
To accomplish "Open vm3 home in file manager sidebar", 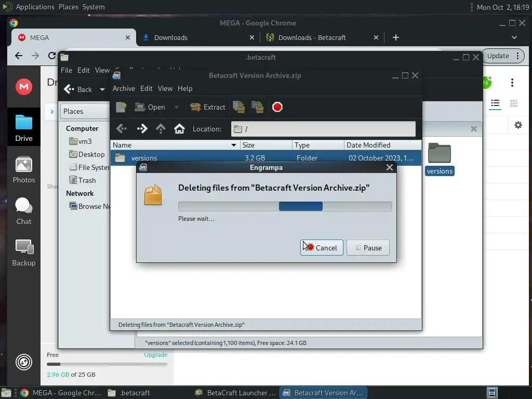I will click(x=81, y=141).
